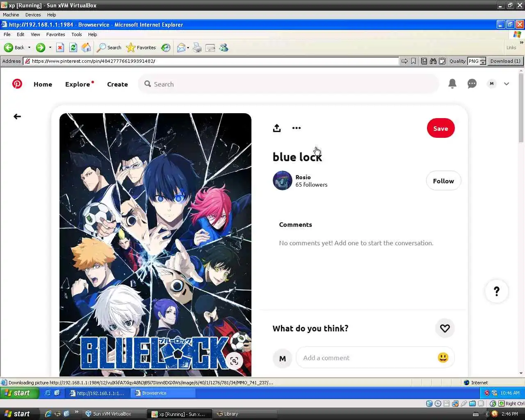This screenshot has height=420, width=525.
Task: Open the pin three-dots more options
Action: pos(297,128)
